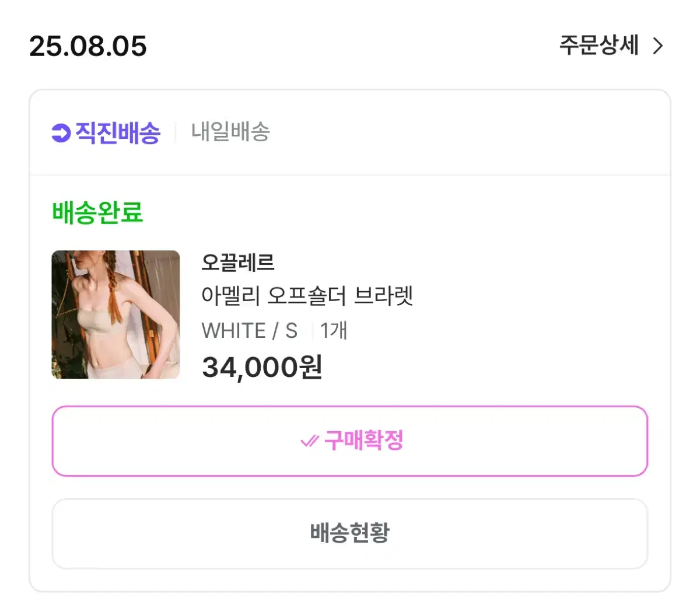Open the 오끌레르 bralette product thumbnail
Image resolution: width=700 pixels, height=608 pixels.
pos(116,315)
